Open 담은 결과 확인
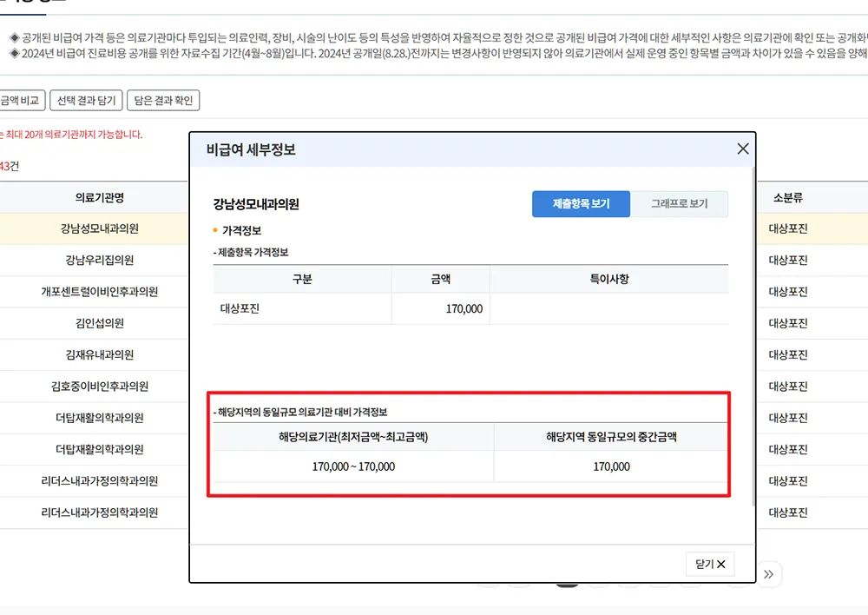This screenshot has height=615, width=868. (x=164, y=100)
